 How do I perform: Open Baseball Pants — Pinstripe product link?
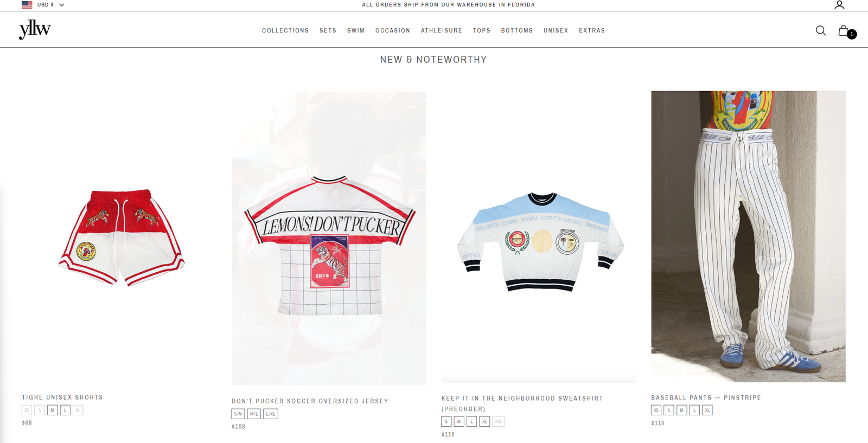tap(706, 397)
